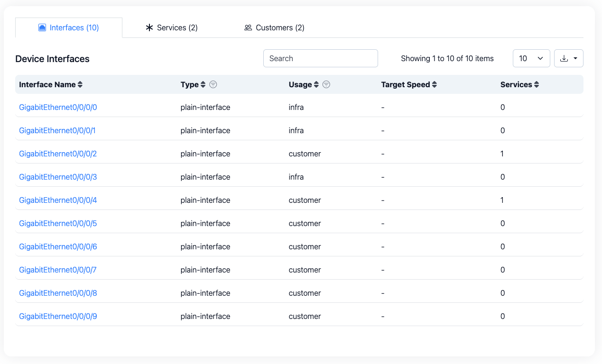Open GigabitEthernet0/0/0/5 interface link

pos(58,223)
